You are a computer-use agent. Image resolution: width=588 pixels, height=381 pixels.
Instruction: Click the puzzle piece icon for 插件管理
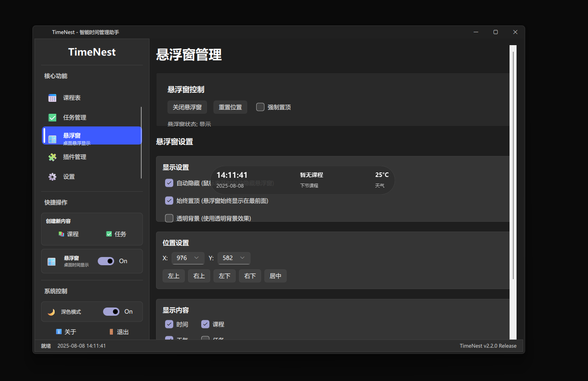(x=52, y=157)
